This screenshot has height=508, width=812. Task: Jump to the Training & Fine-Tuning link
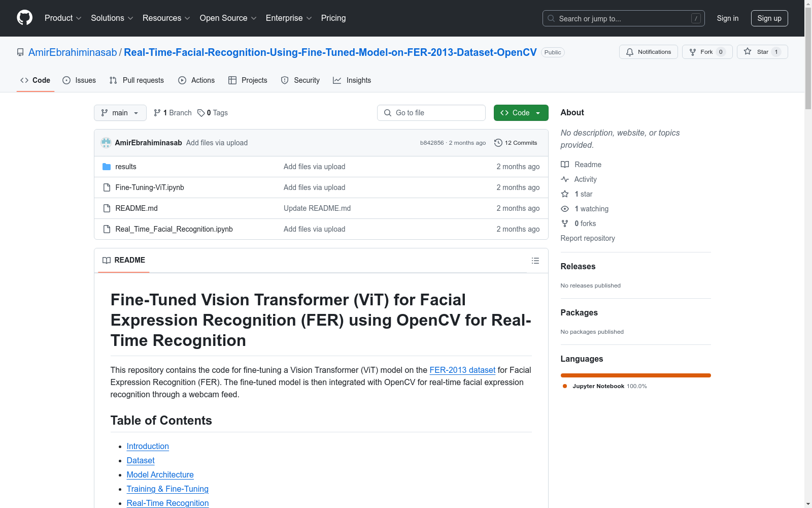167,489
